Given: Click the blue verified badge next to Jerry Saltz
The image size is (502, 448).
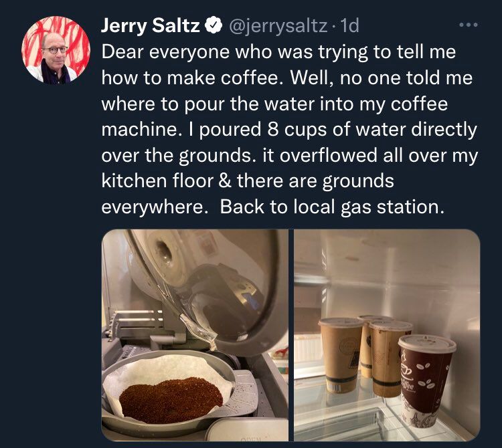Looking at the screenshot, I should coord(214,25).
